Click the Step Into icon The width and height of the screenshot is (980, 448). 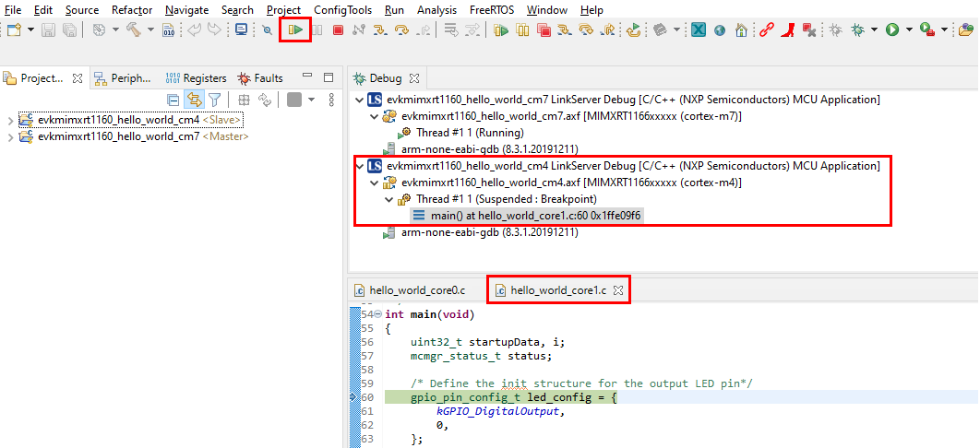pyautogui.click(x=379, y=30)
